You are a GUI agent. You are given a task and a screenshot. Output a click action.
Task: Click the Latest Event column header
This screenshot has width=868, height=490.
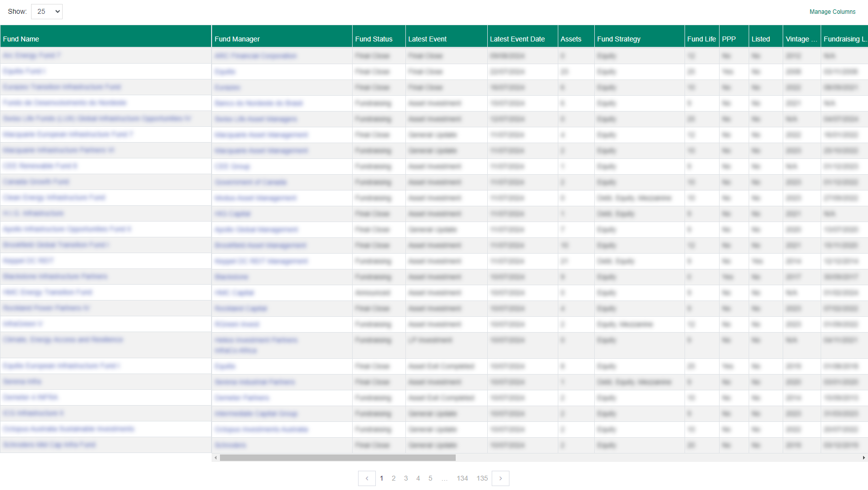427,39
